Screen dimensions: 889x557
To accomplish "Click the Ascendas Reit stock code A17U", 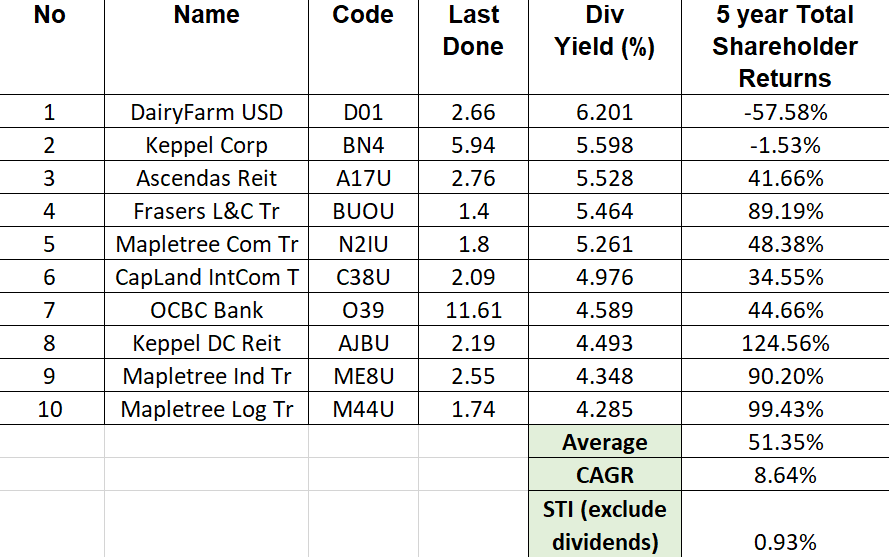I will pos(363,178).
